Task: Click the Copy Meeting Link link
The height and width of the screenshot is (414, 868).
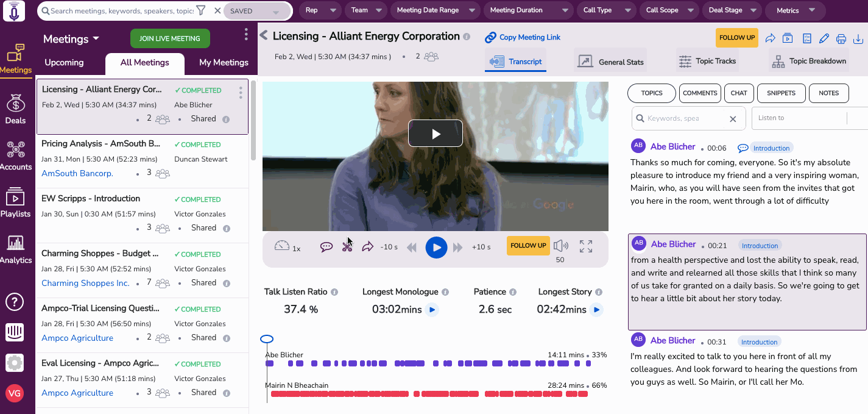Action: tap(523, 37)
